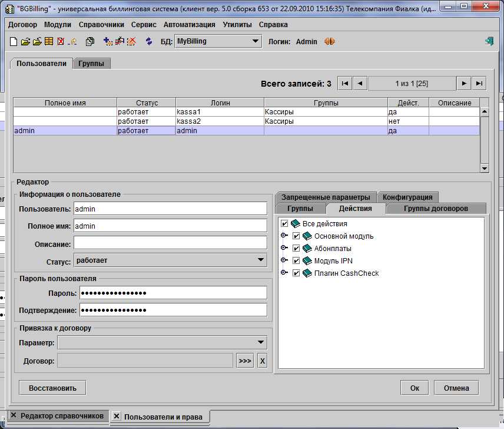Open the Договор menu
The width and height of the screenshot is (504, 429).
point(22,25)
